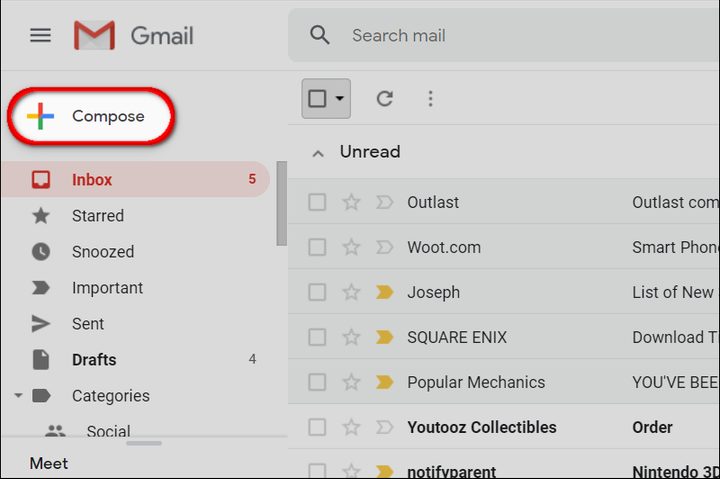The image size is (720, 479).
Task: Click the Compose button
Action: [x=91, y=116]
